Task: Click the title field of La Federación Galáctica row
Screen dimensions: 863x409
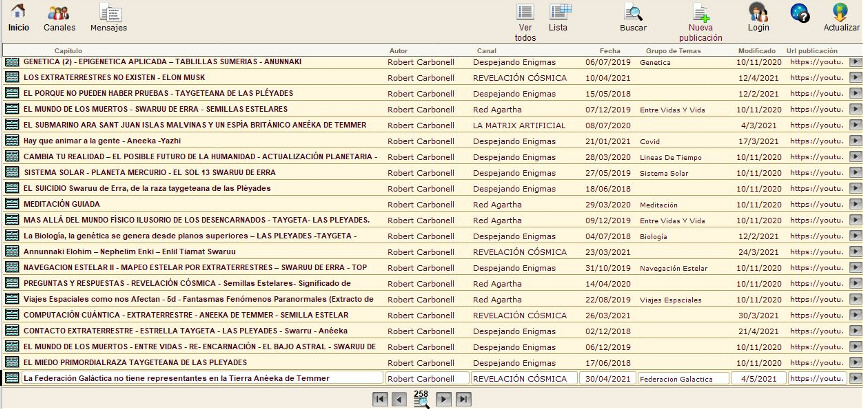Action: pos(202,379)
